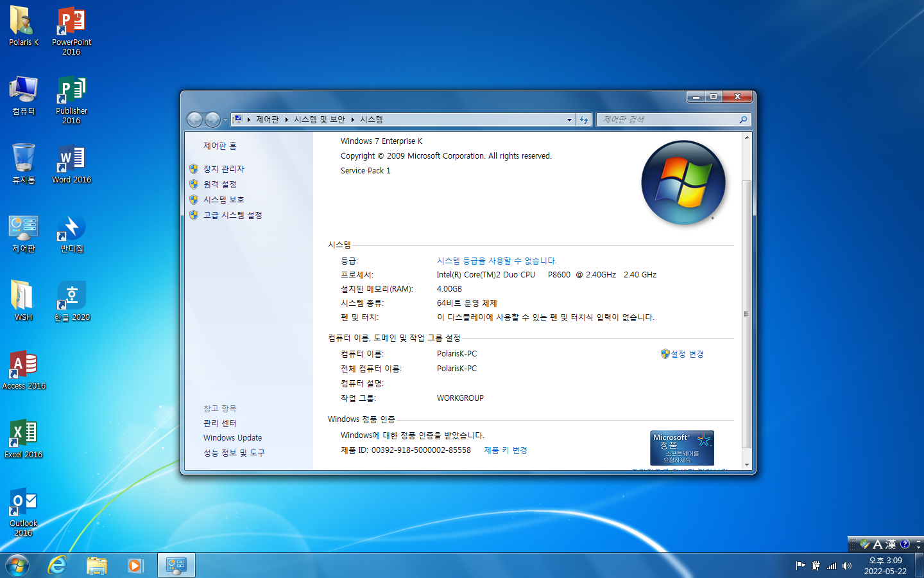This screenshot has width=924, height=578.
Task: Click the address bar refresh button
Action: click(584, 119)
